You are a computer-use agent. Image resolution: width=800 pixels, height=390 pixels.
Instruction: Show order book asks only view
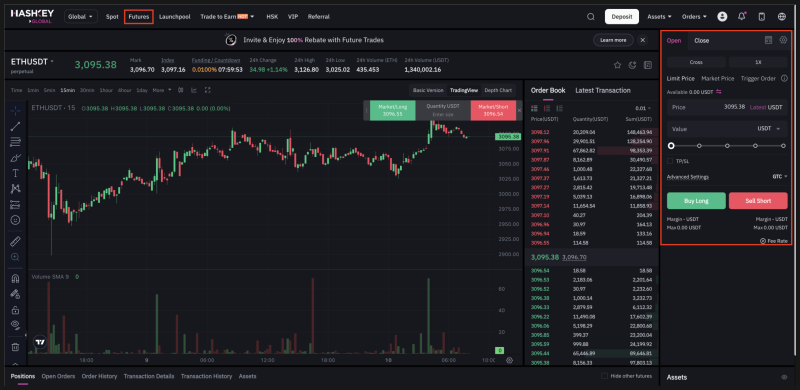(x=547, y=108)
